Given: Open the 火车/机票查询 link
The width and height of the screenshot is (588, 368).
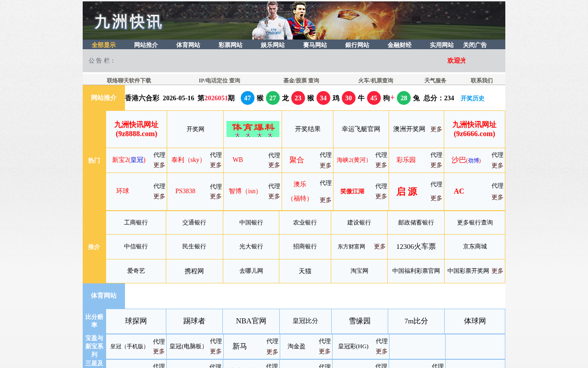Looking at the screenshot, I should click(376, 80).
